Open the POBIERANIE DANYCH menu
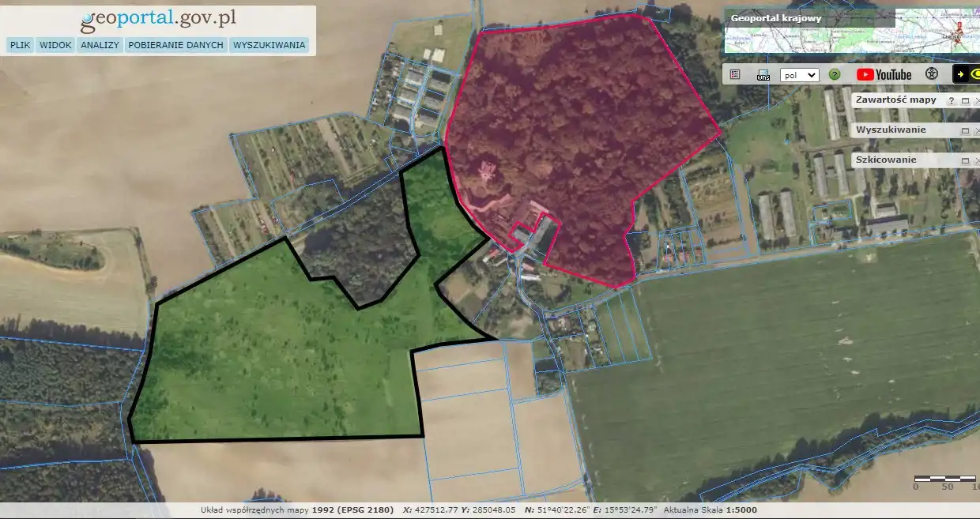Viewport: 980px width, 519px height. click(175, 45)
